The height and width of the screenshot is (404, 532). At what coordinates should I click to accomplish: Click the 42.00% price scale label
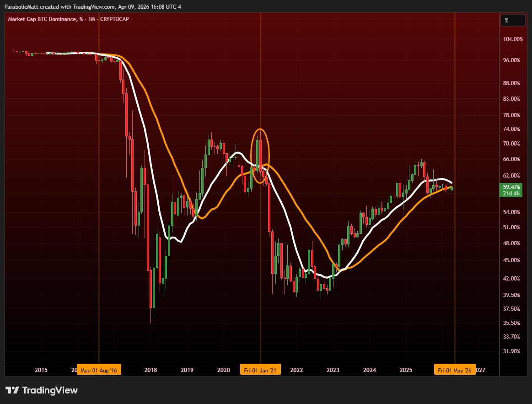click(511, 279)
